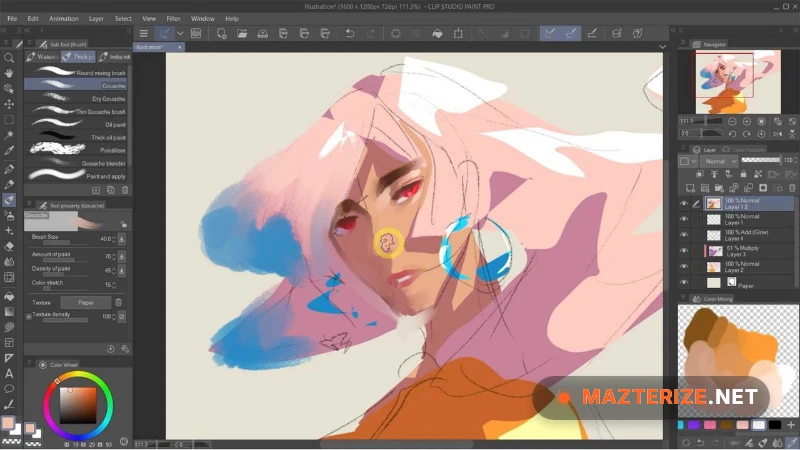
Task: Open the Animation menu
Action: pos(64,18)
